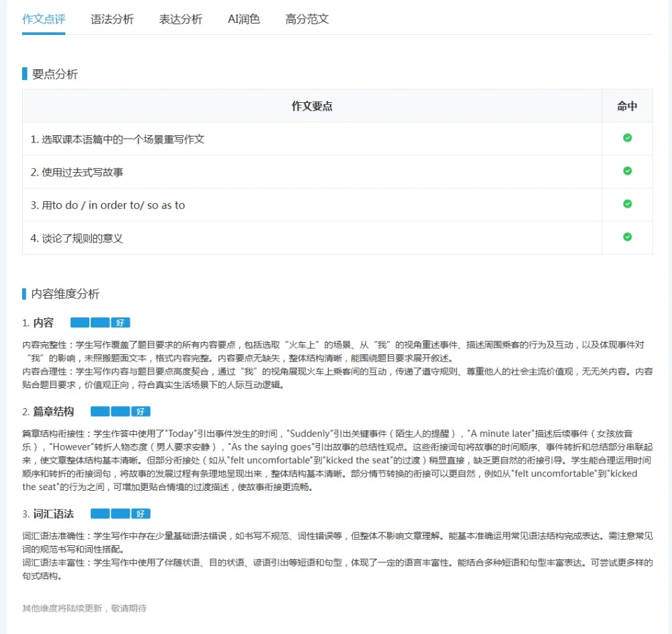Click the 好 rating badge next to 内容
This screenshot has height=634, width=672.
121,323
